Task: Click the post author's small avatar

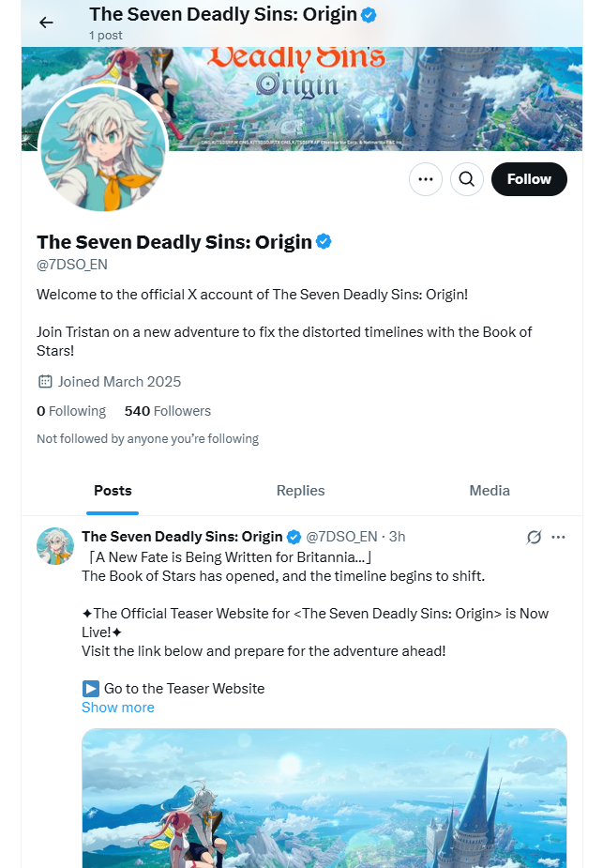Action: [55, 546]
